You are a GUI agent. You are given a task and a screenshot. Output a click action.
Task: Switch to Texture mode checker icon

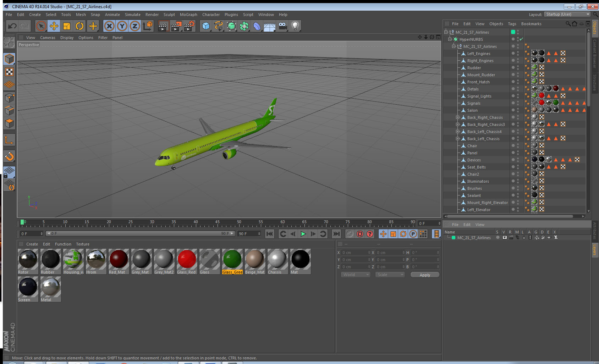pyautogui.click(x=9, y=72)
